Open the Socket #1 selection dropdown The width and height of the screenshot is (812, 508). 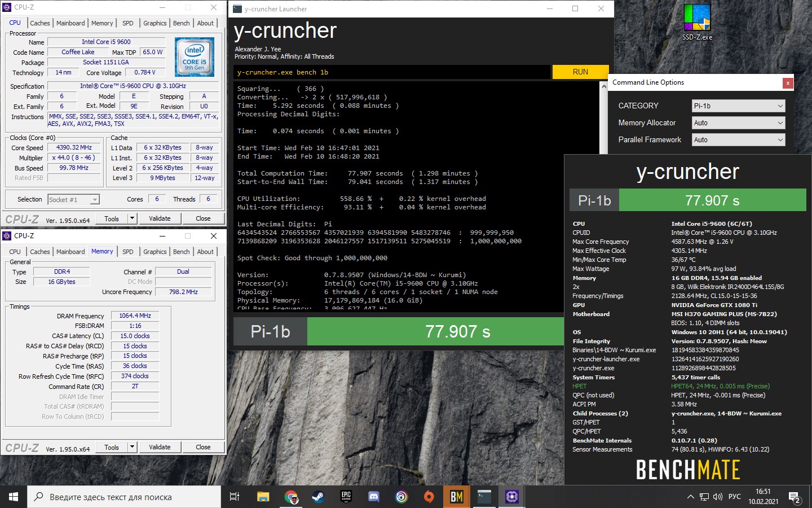pos(73,199)
